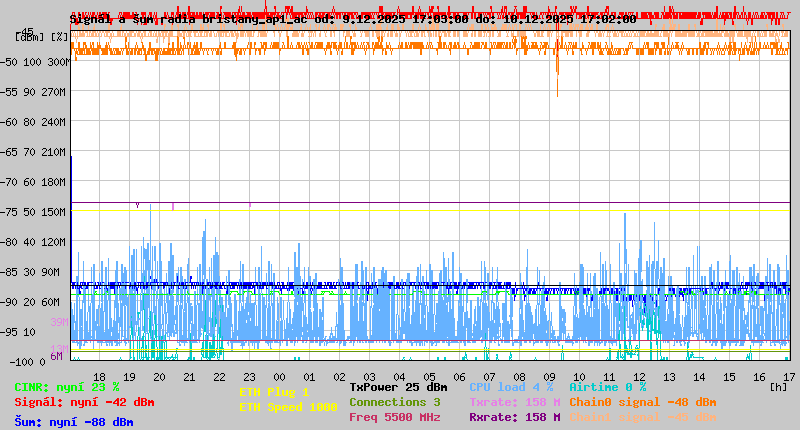Click the '11' hour label on x-axis
The height and width of the screenshot is (430, 800).
pos(609,377)
